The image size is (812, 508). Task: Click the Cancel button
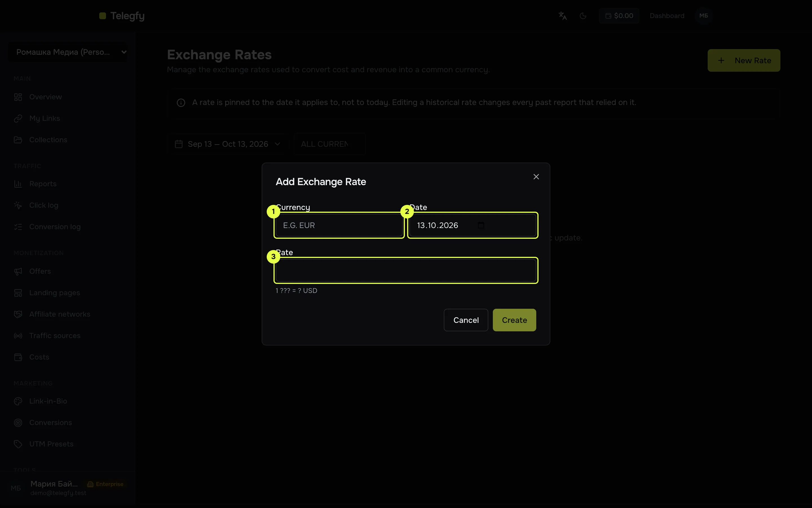[x=466, y=320]
